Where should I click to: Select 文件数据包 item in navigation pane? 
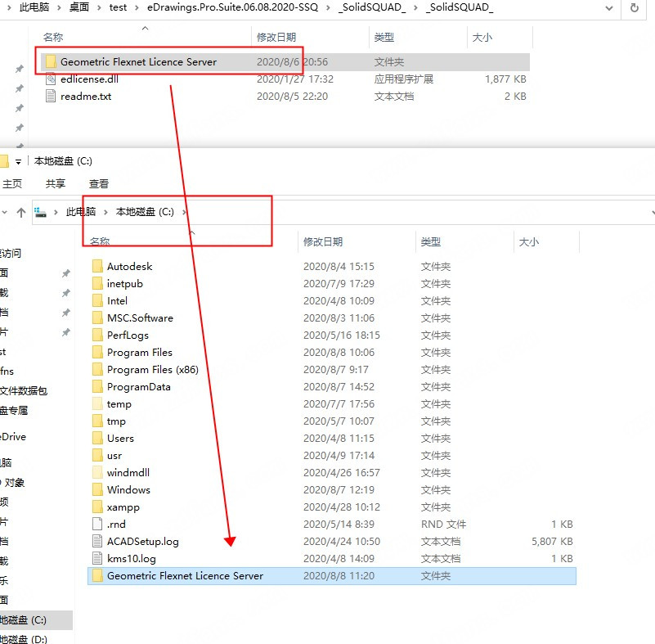(24, 391)
